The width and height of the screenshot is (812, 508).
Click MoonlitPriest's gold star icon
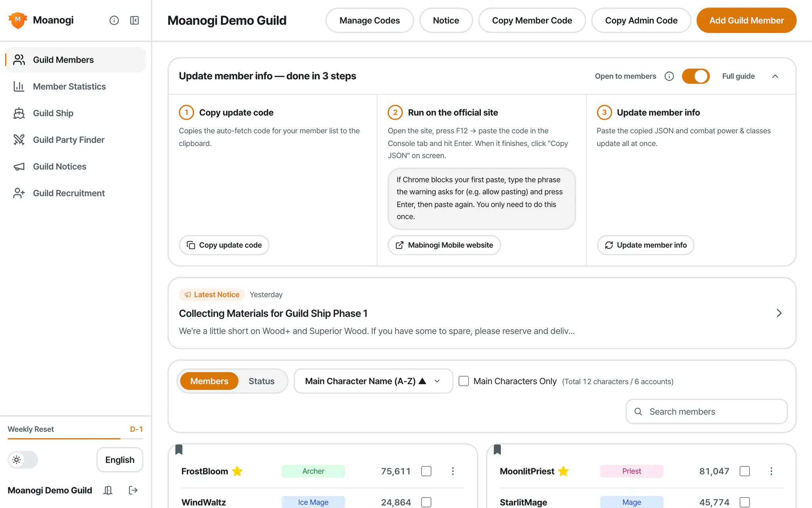563,471
